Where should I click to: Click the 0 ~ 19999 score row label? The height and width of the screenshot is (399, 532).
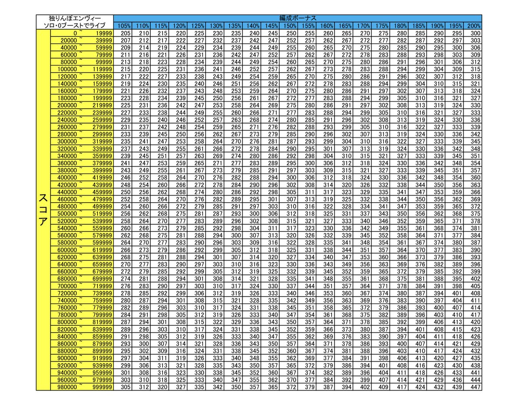click(81, 33)
